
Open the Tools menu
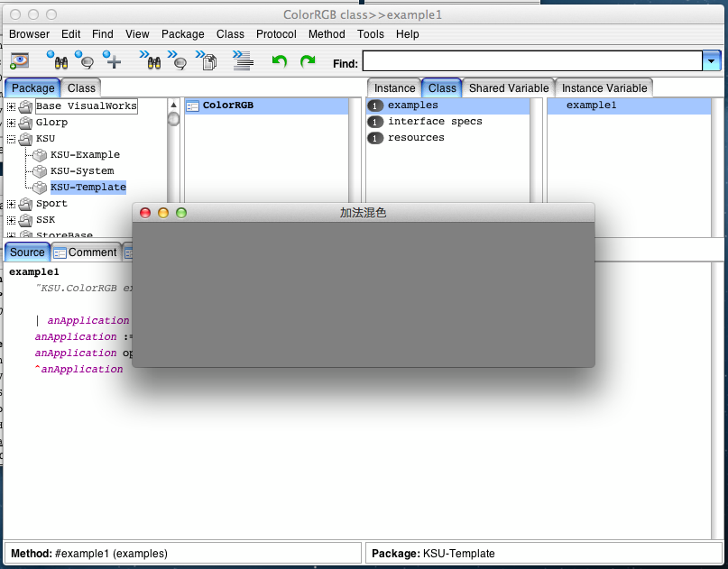(x=370, y=34)
